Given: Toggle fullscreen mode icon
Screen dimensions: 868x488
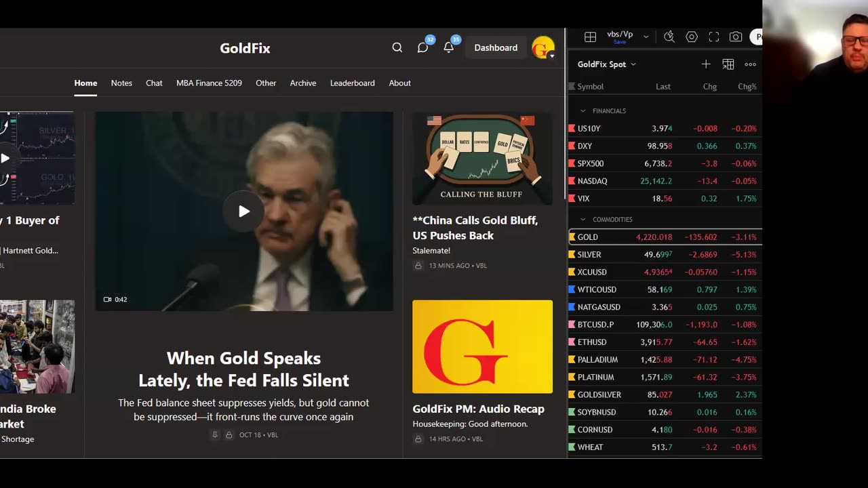Looking at the screenshot, I should 714,37.
